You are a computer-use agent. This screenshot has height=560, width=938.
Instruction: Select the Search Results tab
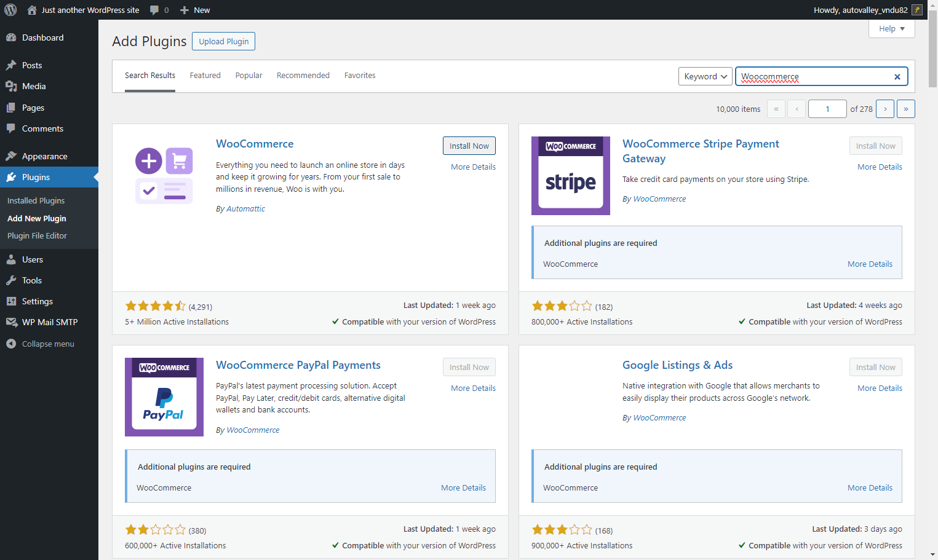click(150, 76)
